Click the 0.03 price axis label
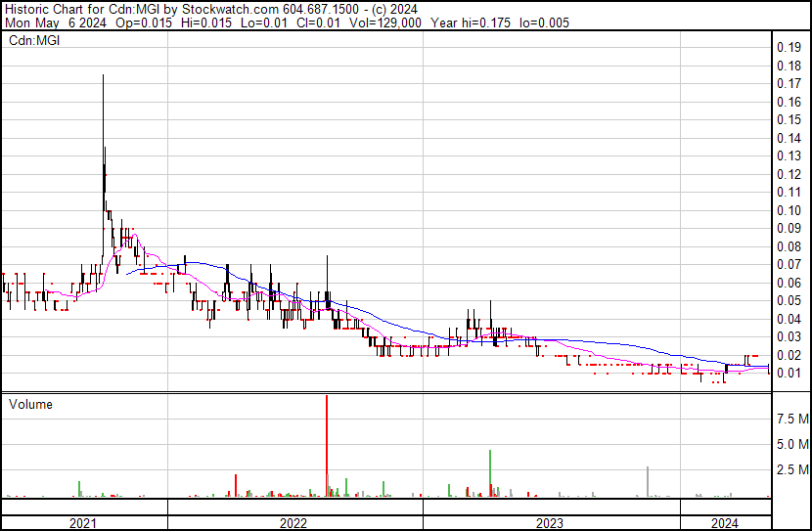 click(789, 337)
